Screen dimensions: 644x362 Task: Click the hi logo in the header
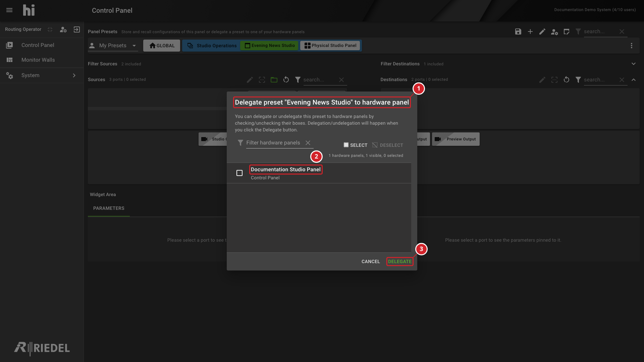pos(29,10)
